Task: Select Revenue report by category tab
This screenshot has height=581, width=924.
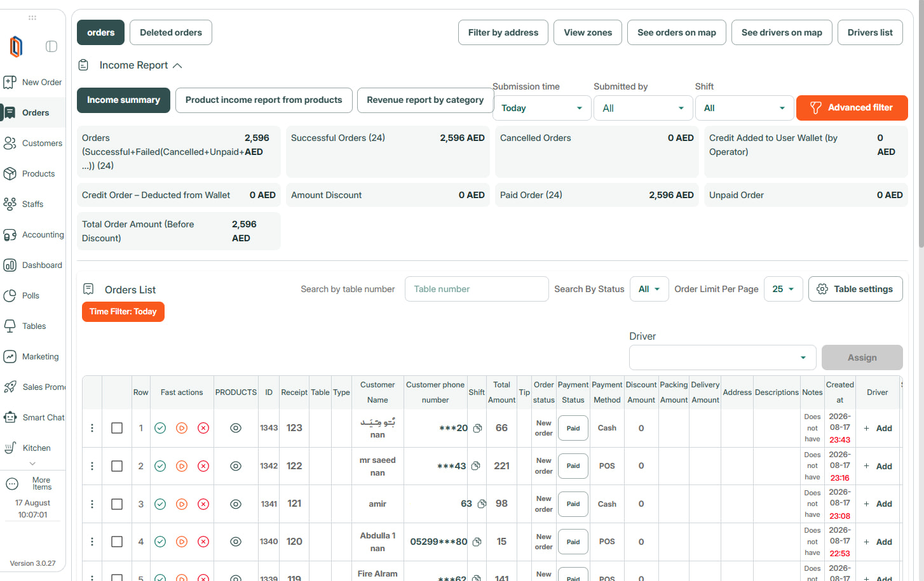Action: click(x=425, y=100)
